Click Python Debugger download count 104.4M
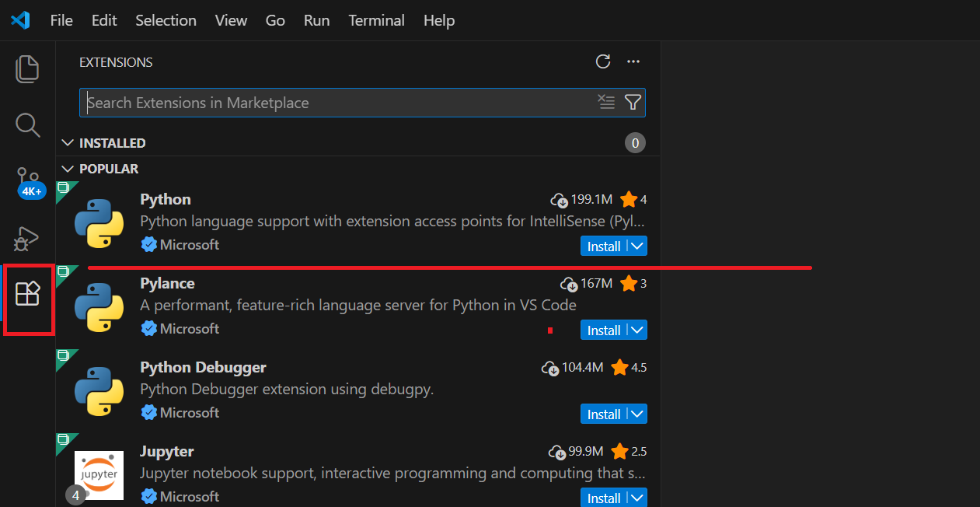The height and width of the screenshot is (507, 980). tap(573, 367)
